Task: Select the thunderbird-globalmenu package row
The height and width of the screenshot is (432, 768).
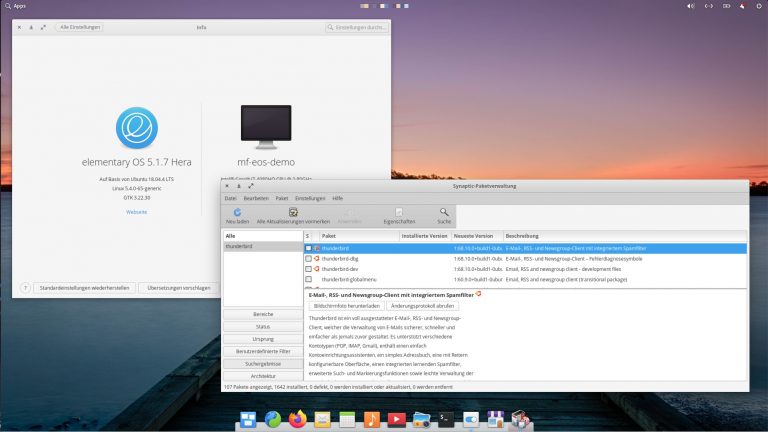Action: coord(525,279)
